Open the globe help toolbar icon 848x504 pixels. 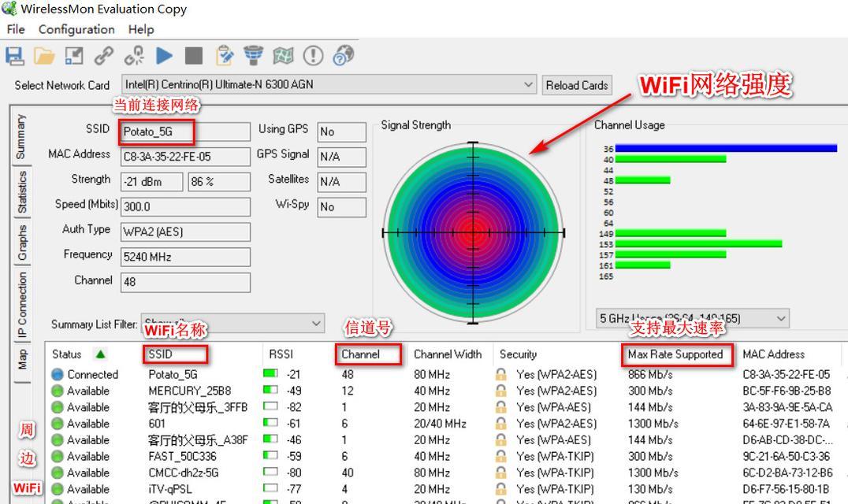(343, 56)
